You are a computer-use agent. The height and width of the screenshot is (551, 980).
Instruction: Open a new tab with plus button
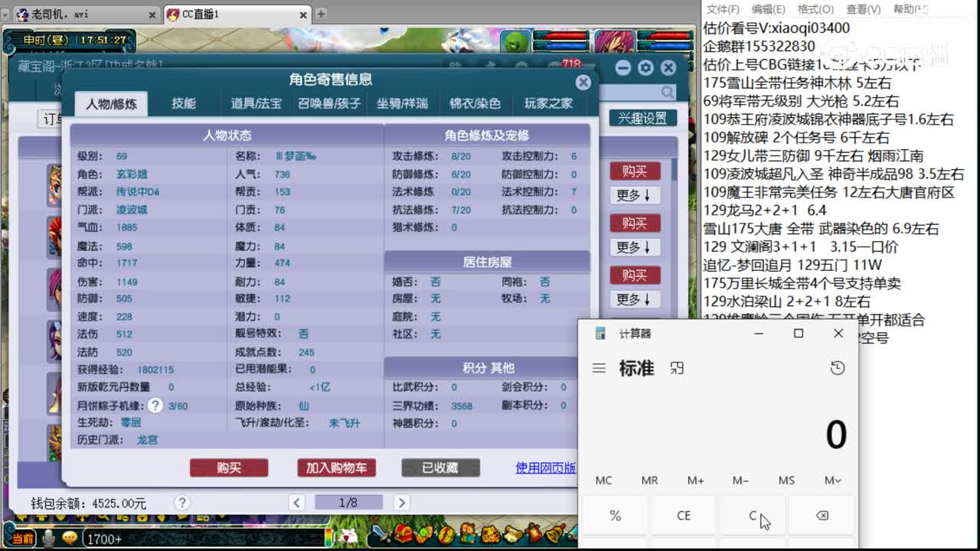(321, 14)
